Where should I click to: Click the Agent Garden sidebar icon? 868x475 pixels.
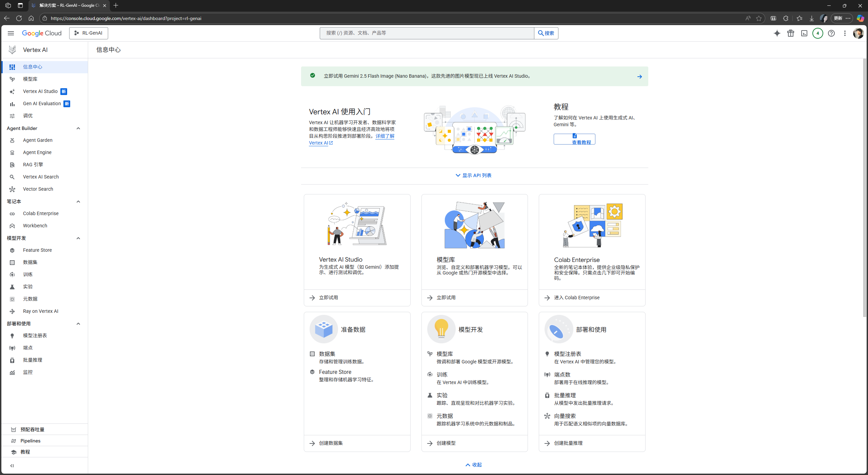click(12, 140)
